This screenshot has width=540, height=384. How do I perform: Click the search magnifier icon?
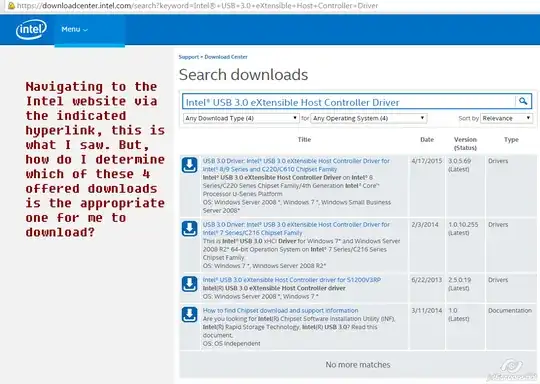(x=523, y=101)
